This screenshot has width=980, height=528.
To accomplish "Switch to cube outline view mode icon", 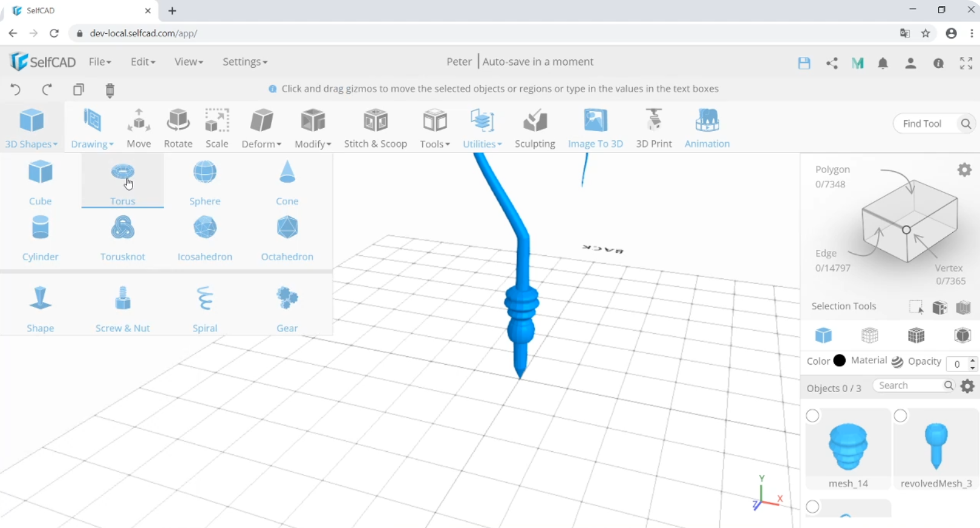I will [962, 335].
